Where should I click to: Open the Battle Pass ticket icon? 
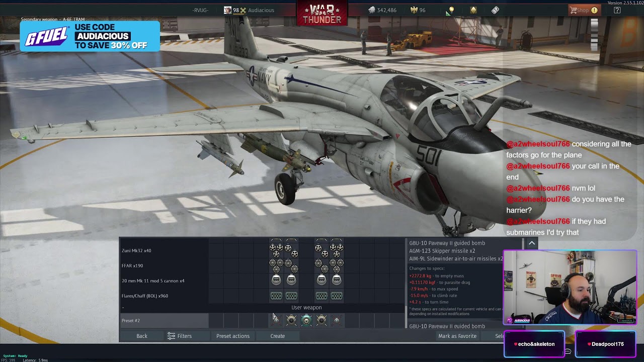click(x=496, y=10)
